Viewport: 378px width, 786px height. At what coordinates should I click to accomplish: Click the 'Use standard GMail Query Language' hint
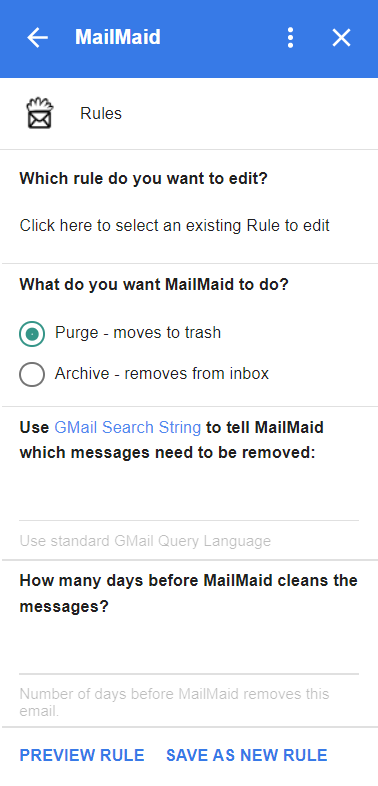tap(145, 541)
